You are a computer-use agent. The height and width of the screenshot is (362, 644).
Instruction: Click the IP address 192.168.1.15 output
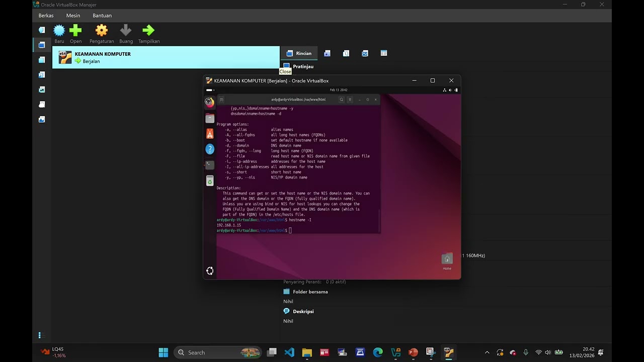click(x=229, y=225)
